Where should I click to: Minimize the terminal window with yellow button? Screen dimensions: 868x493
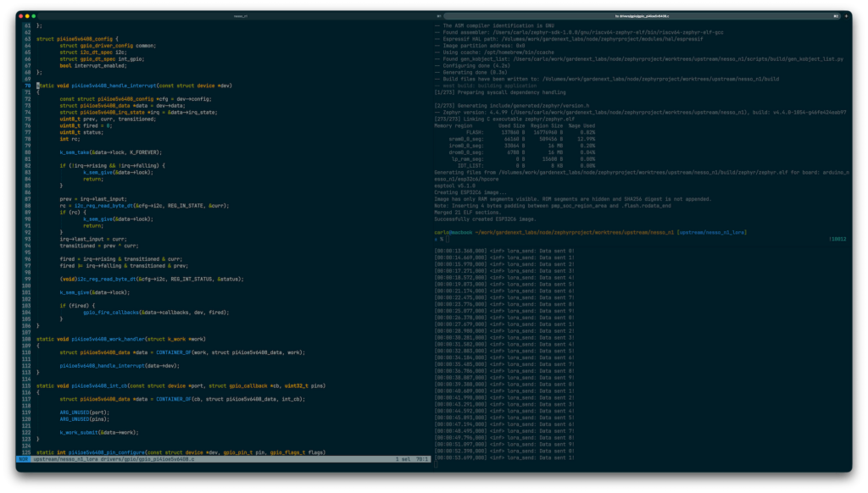(x=27, y=16)
